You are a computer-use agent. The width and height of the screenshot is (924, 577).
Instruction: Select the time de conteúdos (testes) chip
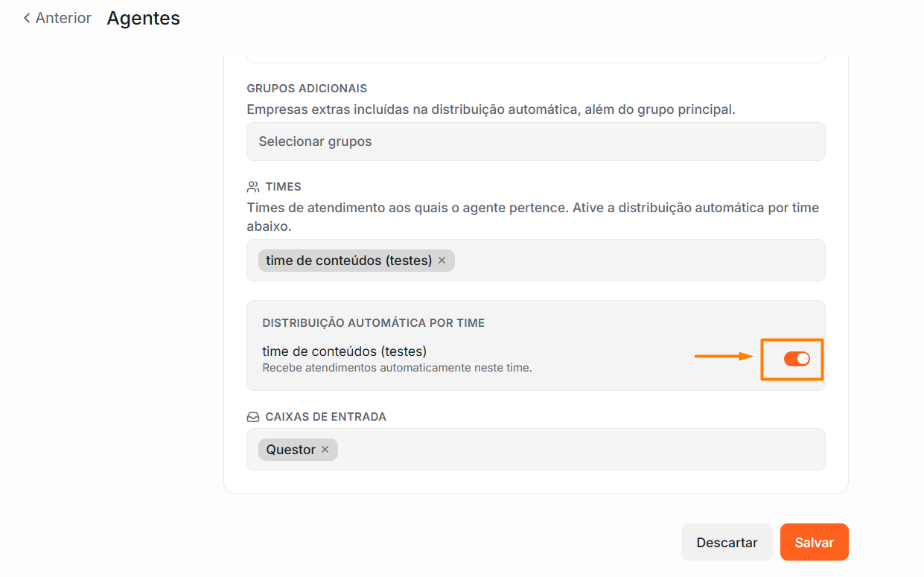tap(348, 261)
